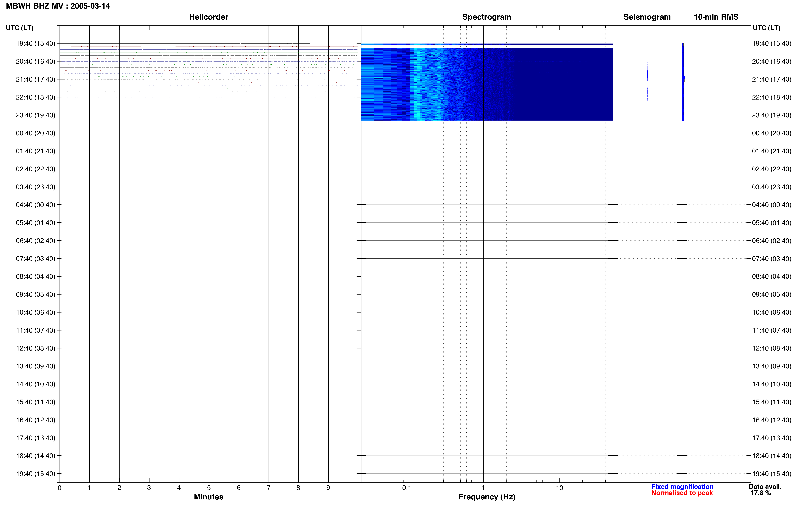Select the Spectrogram panel heading
The width and height of the screenshot is (812, 508).
coord(487,17)
